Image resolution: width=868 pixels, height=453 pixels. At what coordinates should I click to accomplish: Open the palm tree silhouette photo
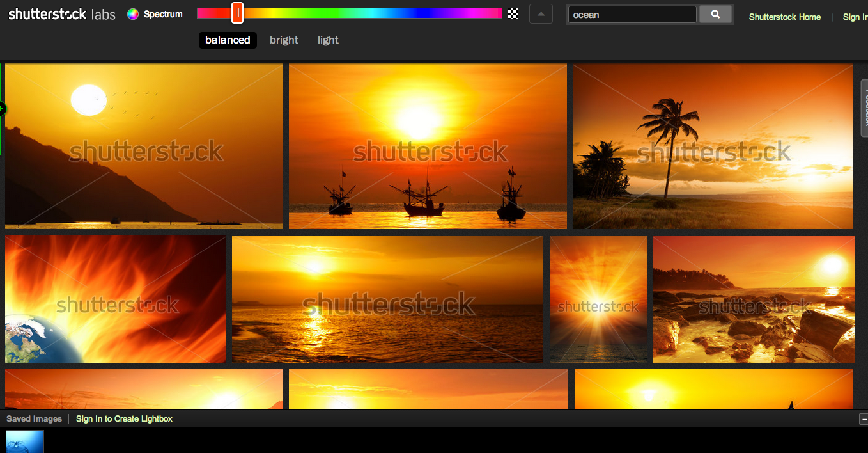[713, 146]
